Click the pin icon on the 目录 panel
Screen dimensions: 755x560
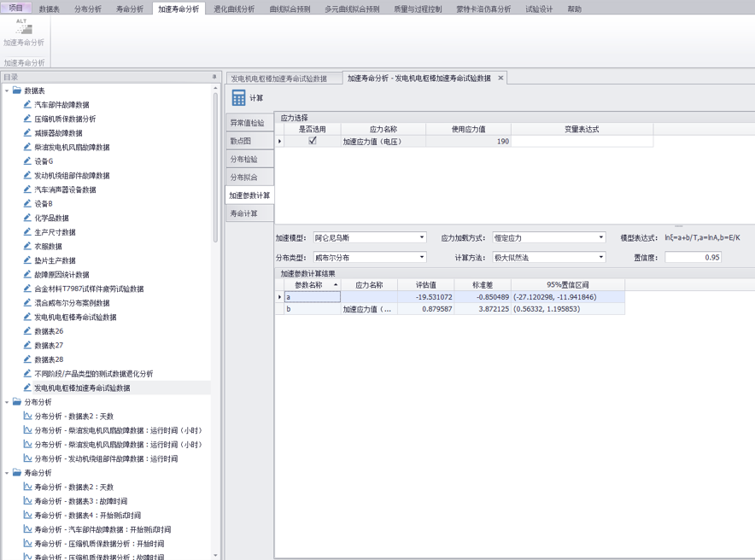pyautogui.click(x=214, y=77)
